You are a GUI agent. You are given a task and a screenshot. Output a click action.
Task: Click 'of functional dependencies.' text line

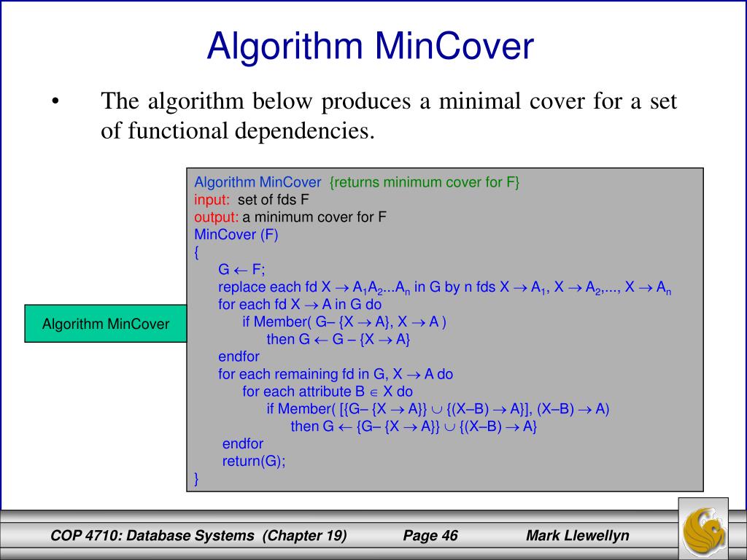coord(238,131)
